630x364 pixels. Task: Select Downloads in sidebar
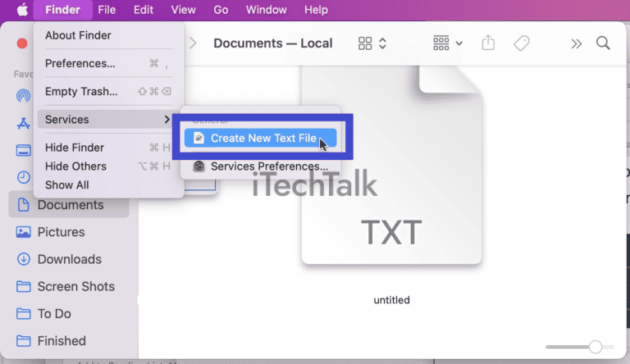(69, 260)
